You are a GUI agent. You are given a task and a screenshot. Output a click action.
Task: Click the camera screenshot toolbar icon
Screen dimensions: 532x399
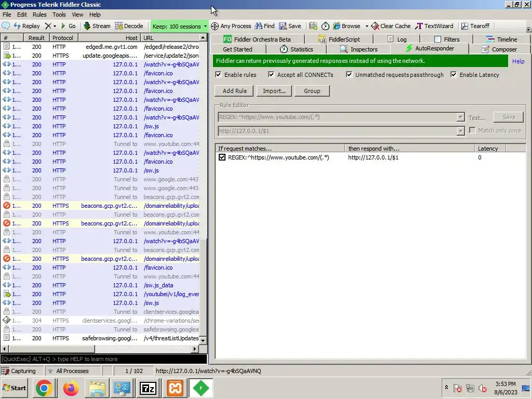(x=313, y=26)
